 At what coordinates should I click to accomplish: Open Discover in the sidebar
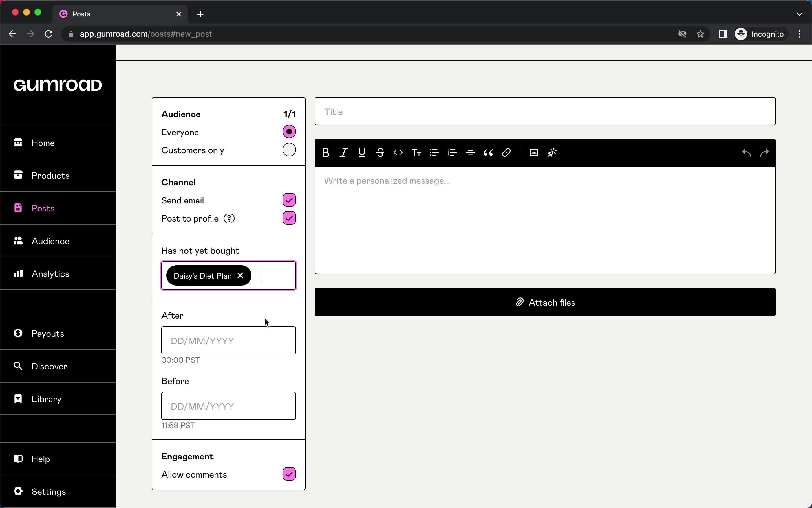[58, 366]
